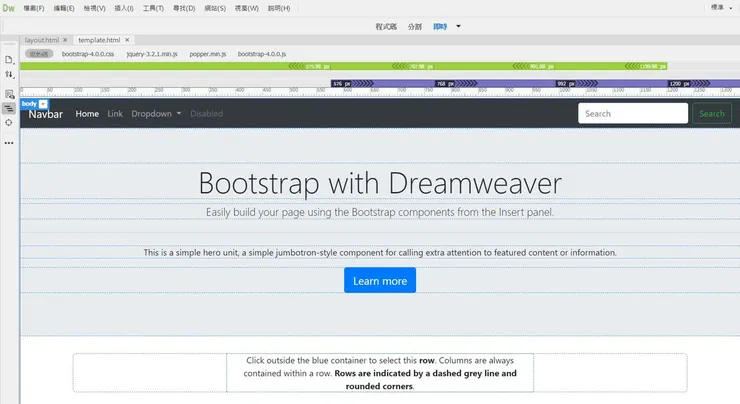Image resolution: width=740 pixels, height=404 pixels.
Task: Select the 即時 live view button
Action: pos(440,26)
